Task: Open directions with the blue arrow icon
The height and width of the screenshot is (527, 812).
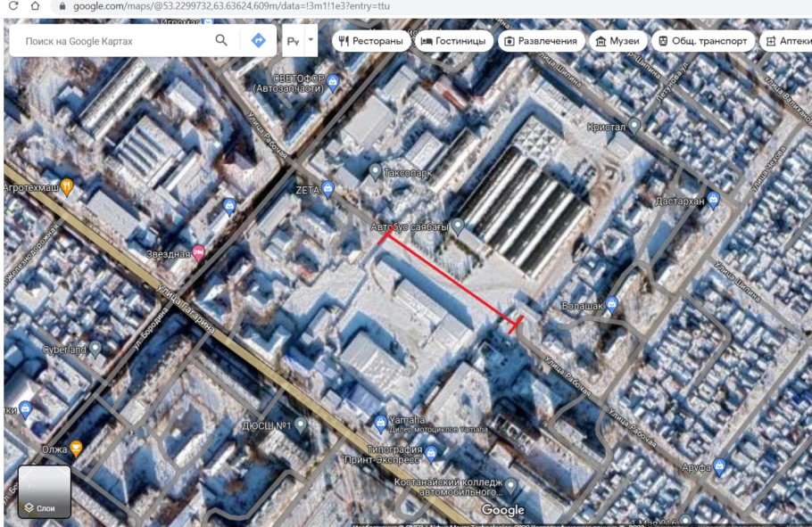Action: coord(259,41)
